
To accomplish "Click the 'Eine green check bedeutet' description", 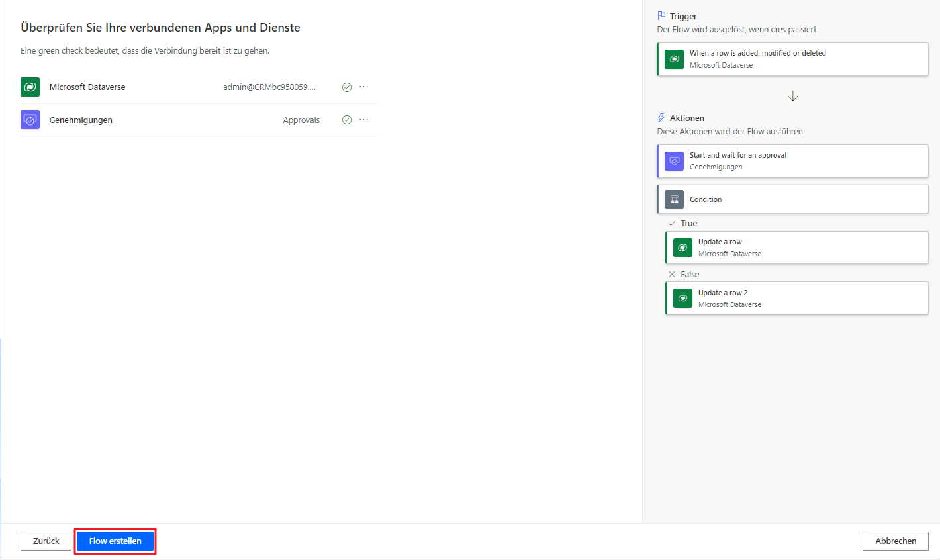I will coord(145,51).
